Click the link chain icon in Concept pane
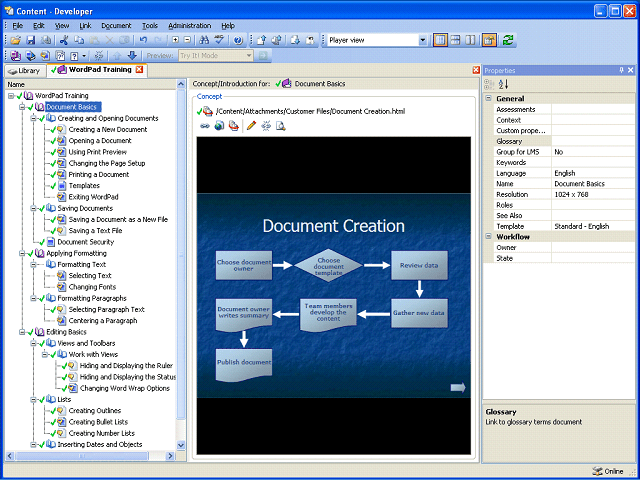Viewport: 640px width, 480px height. click(x=205, y=126)
